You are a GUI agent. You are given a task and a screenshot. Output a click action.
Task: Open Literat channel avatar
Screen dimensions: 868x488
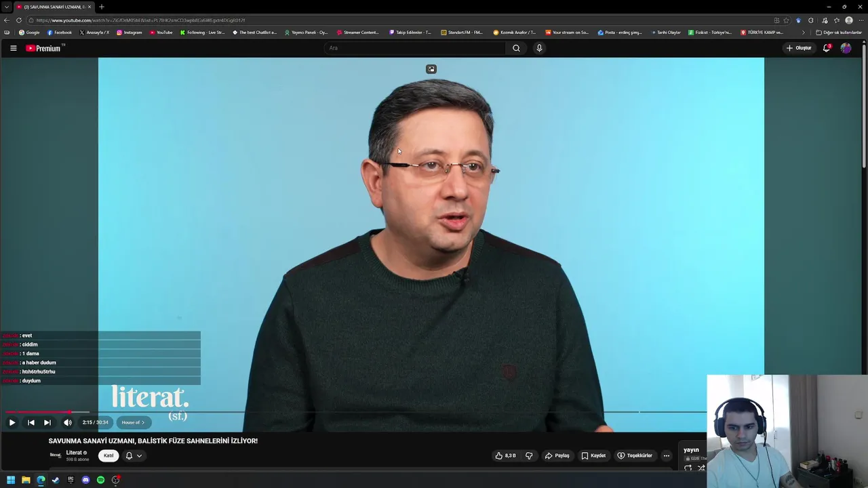[x=55, y=455]
